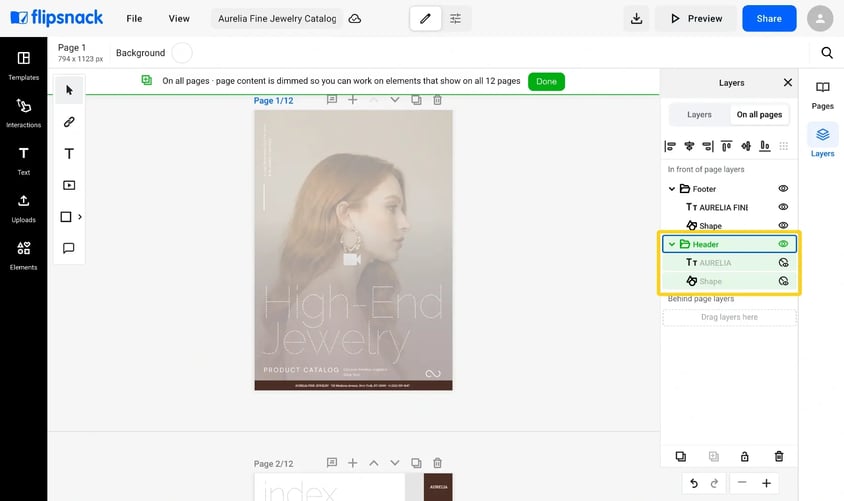844x501 pixels.
Task: Close the Layers panel
Action: [787, 82]
